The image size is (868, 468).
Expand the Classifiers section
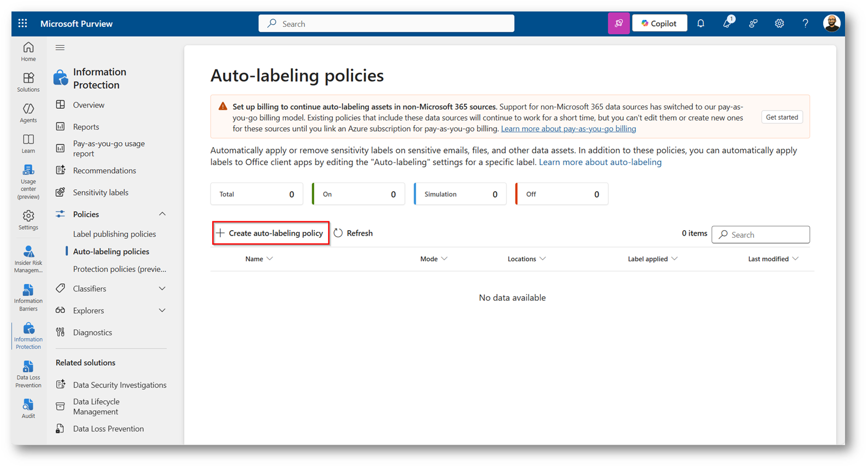(162, 289)
